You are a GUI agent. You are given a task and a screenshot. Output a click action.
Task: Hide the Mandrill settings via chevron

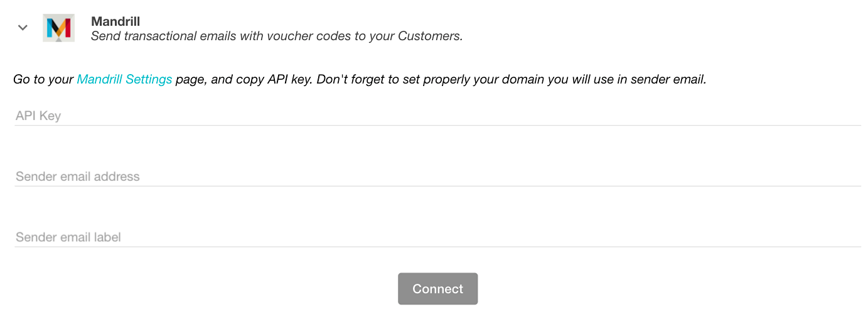click(23, 28)
